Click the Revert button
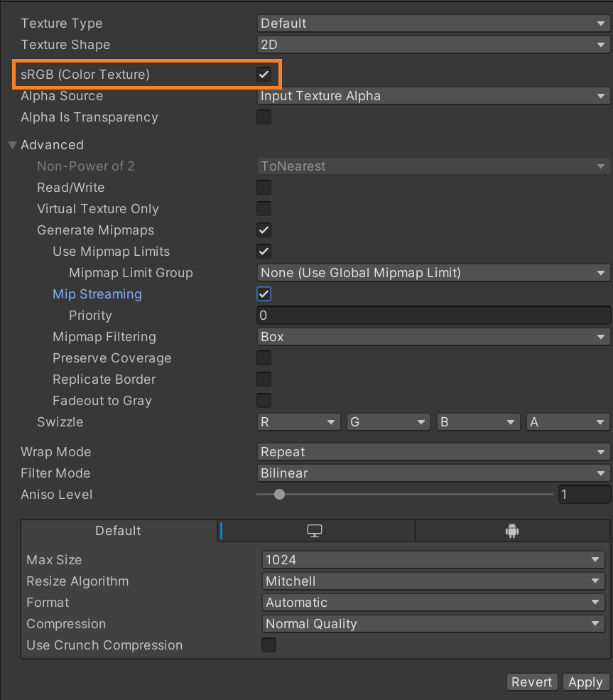 pyautogui.click(x=531, y=682)
